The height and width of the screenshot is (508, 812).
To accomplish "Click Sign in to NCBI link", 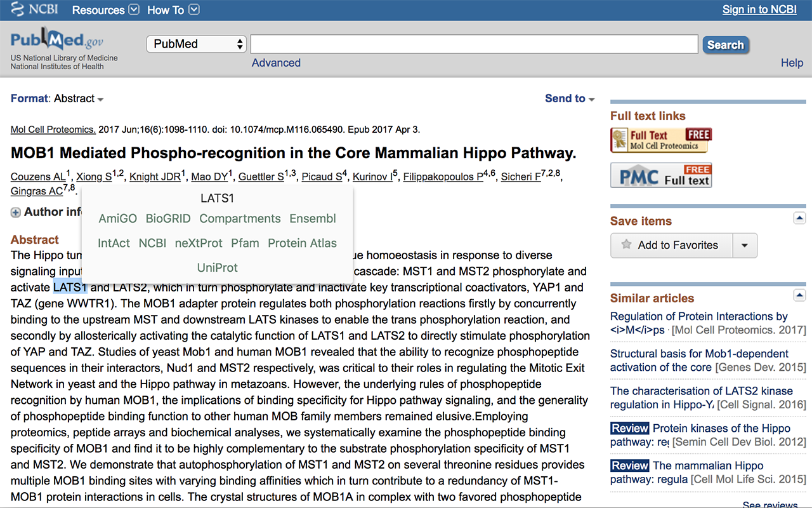I will (x=759, y=10).
